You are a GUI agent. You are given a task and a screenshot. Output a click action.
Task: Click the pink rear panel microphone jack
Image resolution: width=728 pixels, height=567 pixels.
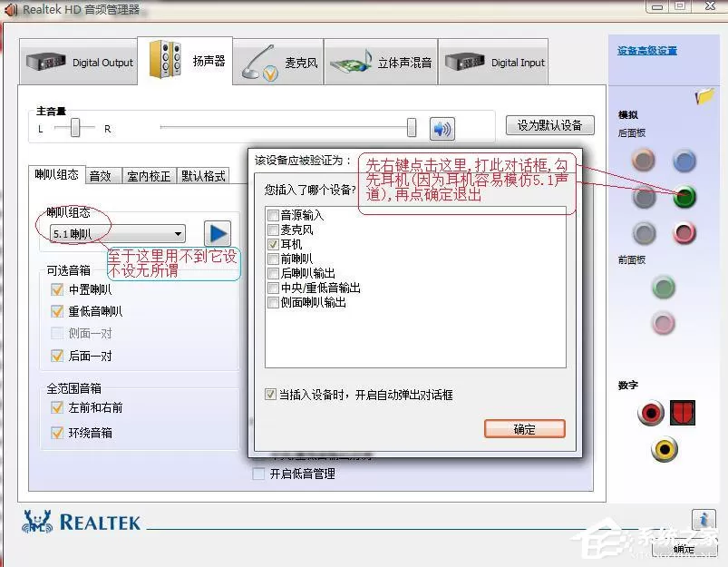(x=684, y=232)
